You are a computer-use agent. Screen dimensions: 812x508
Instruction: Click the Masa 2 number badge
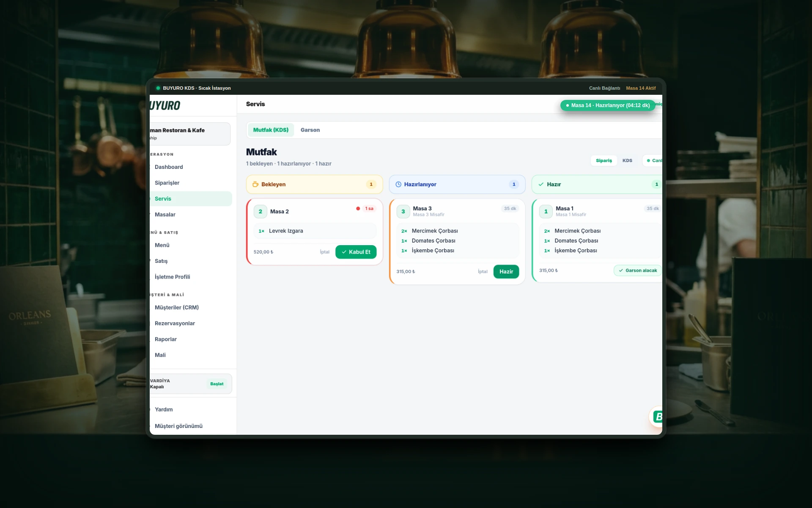click(x=261, y=212)
